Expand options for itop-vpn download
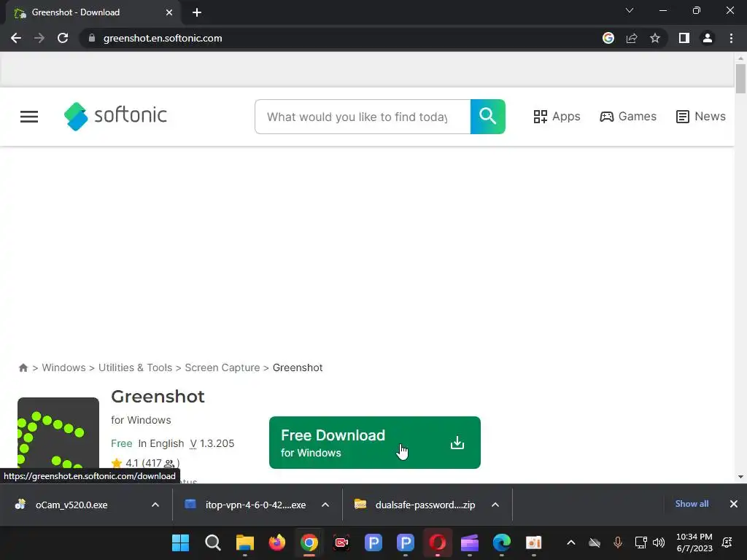The width and height of the screenshot is (747, 560). pyautogui.click(x=325, y=505)
